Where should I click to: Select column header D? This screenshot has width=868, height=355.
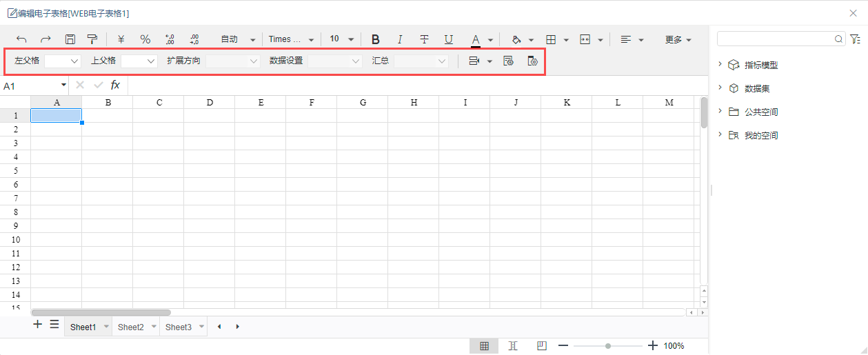click(x=210, y=102)
